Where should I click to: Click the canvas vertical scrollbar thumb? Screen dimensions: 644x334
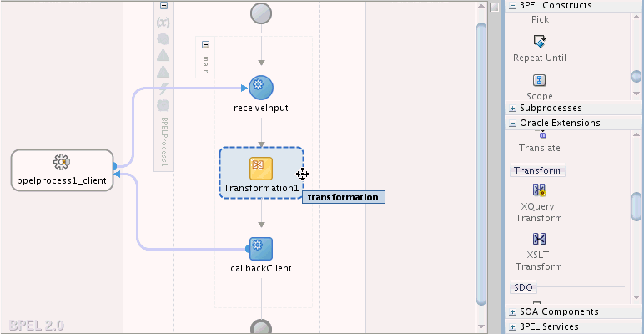point(481,164)
